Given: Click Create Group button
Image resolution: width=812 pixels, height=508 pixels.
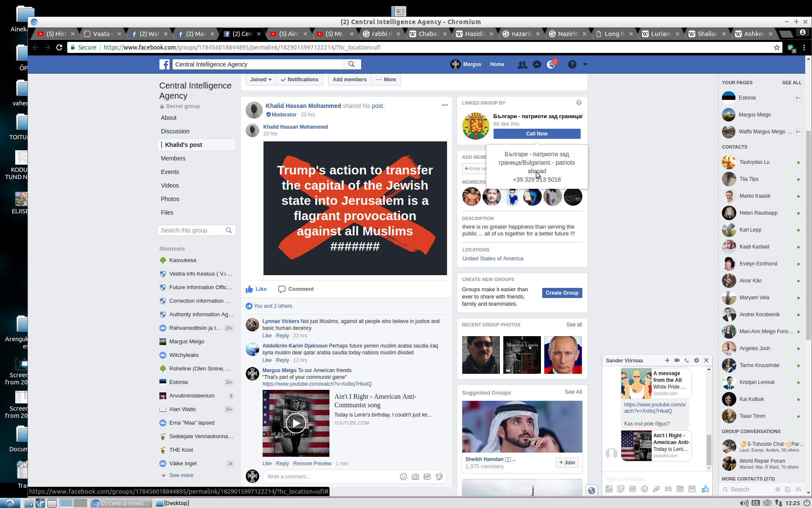Looking at the screenshot, I should tap(562, 293).
